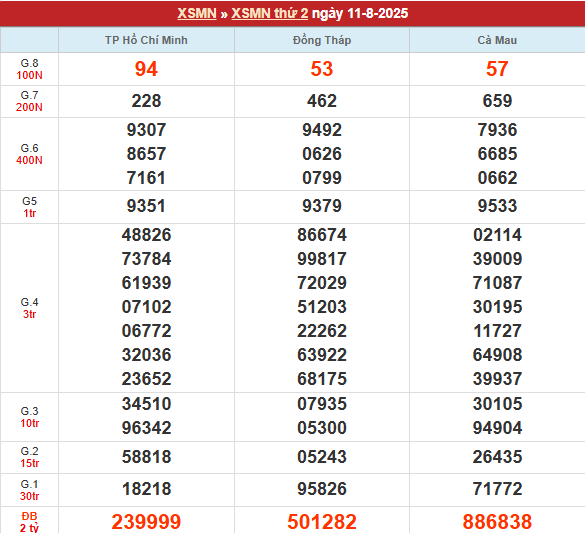Select G.6 number 0662
Screen dimensions: 585x533
click(x=497, y=178)
